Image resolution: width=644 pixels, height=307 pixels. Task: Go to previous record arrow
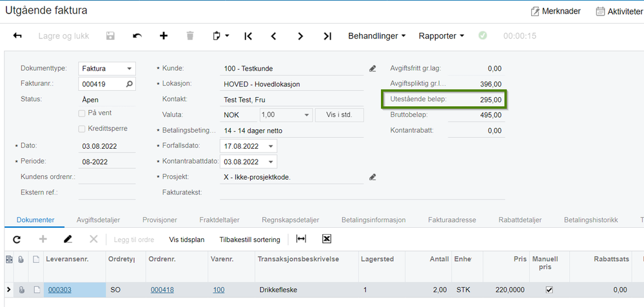point(273,35)
